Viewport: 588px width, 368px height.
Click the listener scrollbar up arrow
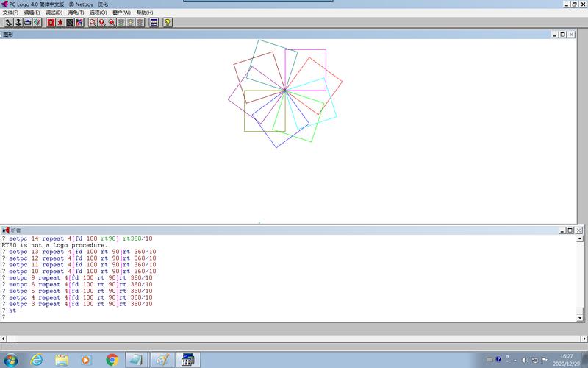click(x=580, y=238)
